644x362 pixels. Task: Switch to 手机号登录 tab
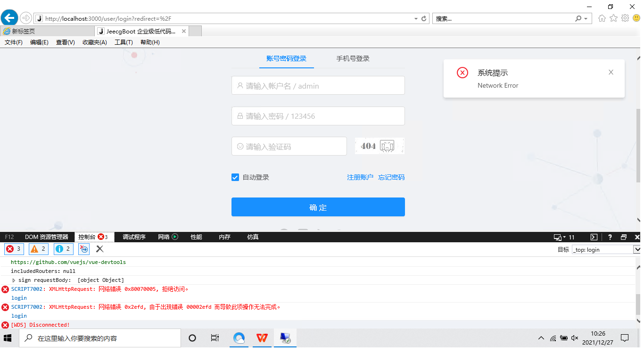[353, 58]
